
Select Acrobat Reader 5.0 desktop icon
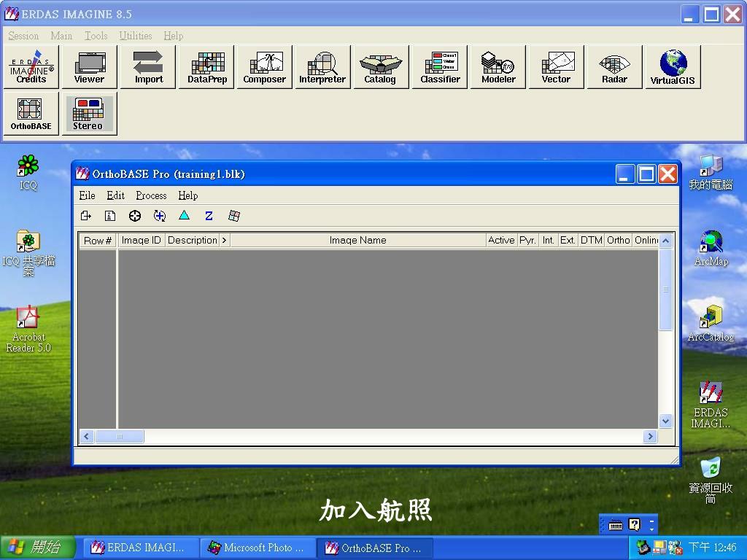(x=28, y=329)
